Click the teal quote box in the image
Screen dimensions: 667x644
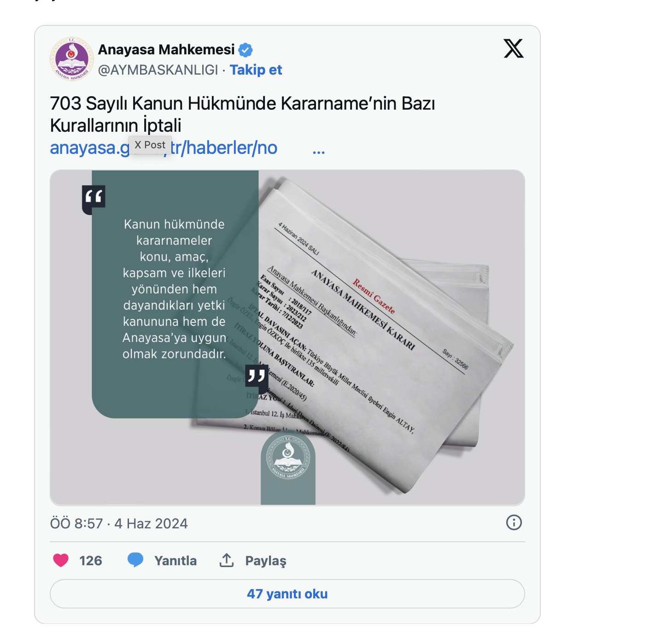point(175,294)
